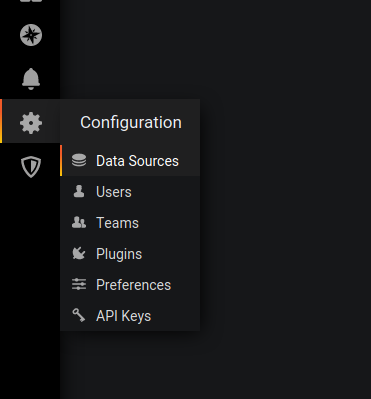Click the partially visible Dashboards icon at top

pos(31,1)
